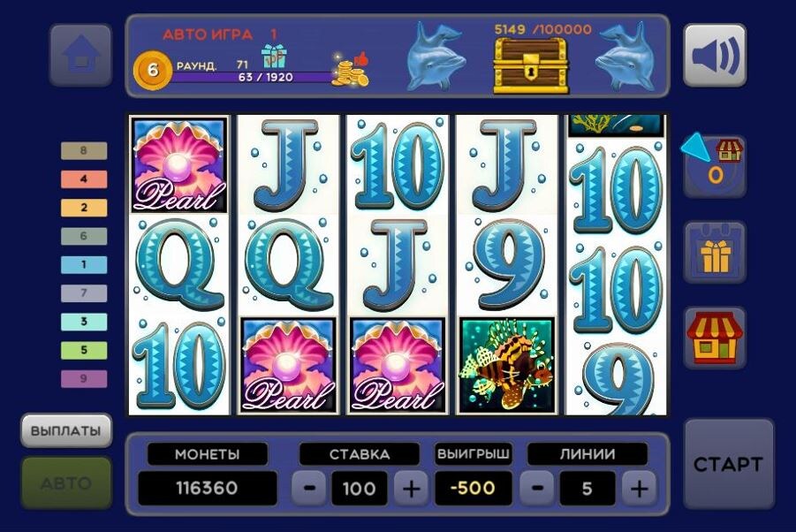The image size is (796, 532).
Task: Tap the shop counter with blue arrow
Action: click(715, 165)
